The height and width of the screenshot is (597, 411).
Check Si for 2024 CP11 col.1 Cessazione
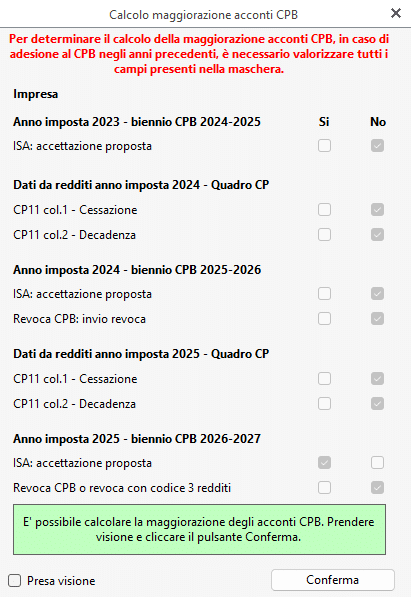325,209
